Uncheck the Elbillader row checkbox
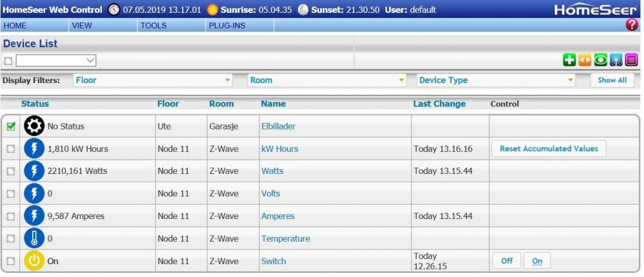Screen dimensions: 644x277 click(x=11, y=127)
